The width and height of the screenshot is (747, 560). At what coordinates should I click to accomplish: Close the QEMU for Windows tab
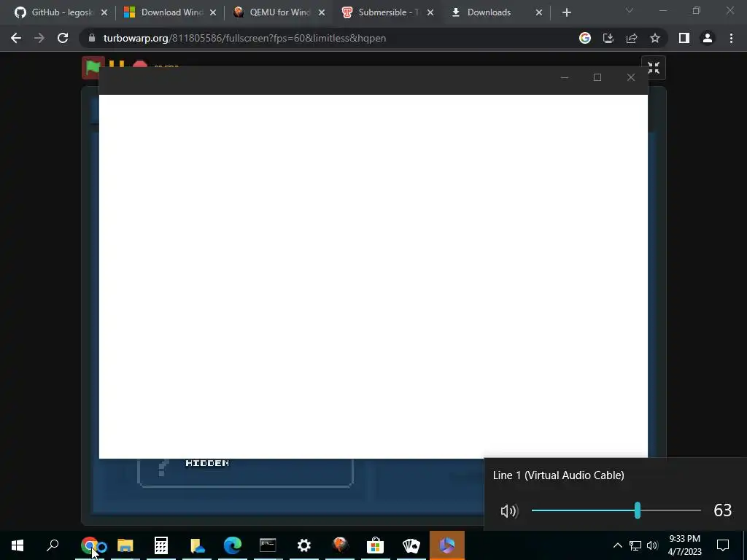coord(322,12)
